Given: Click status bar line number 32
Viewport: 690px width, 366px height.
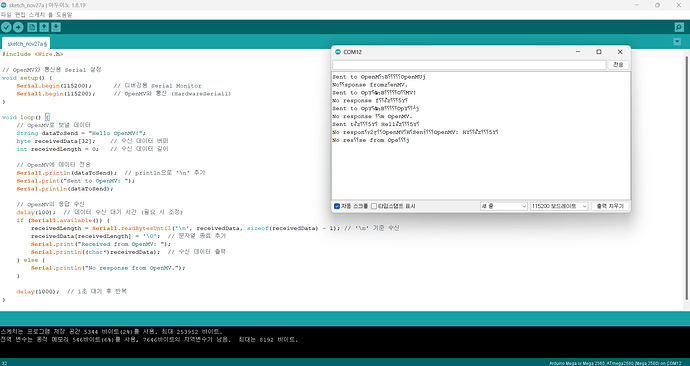Looking at the screenshot, I should [4, 363].
